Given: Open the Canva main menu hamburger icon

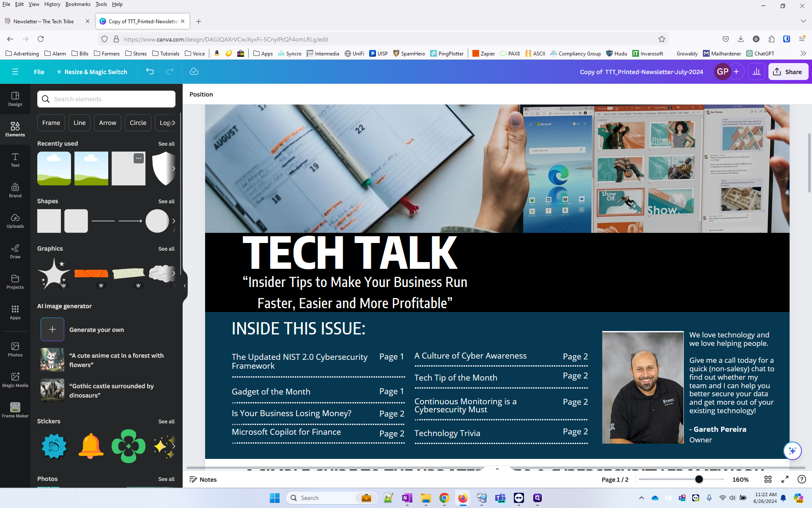Looking at the screenshot, I should (x=15, y=72).
